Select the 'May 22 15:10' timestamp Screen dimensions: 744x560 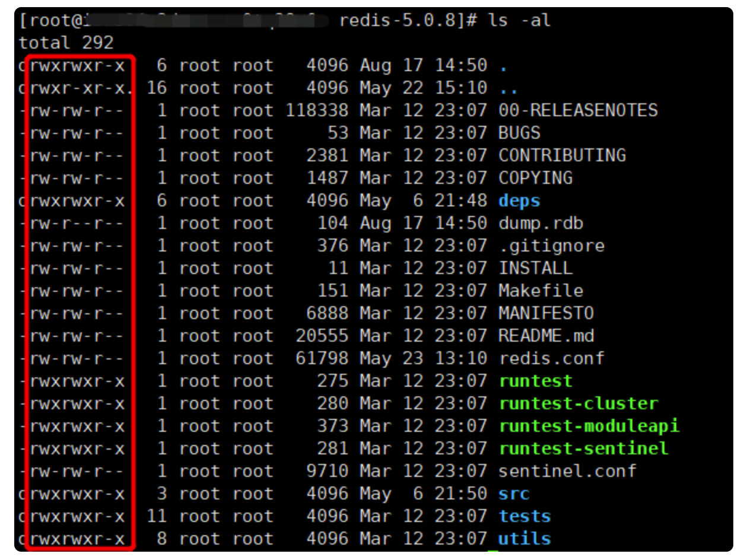[424, 88]
